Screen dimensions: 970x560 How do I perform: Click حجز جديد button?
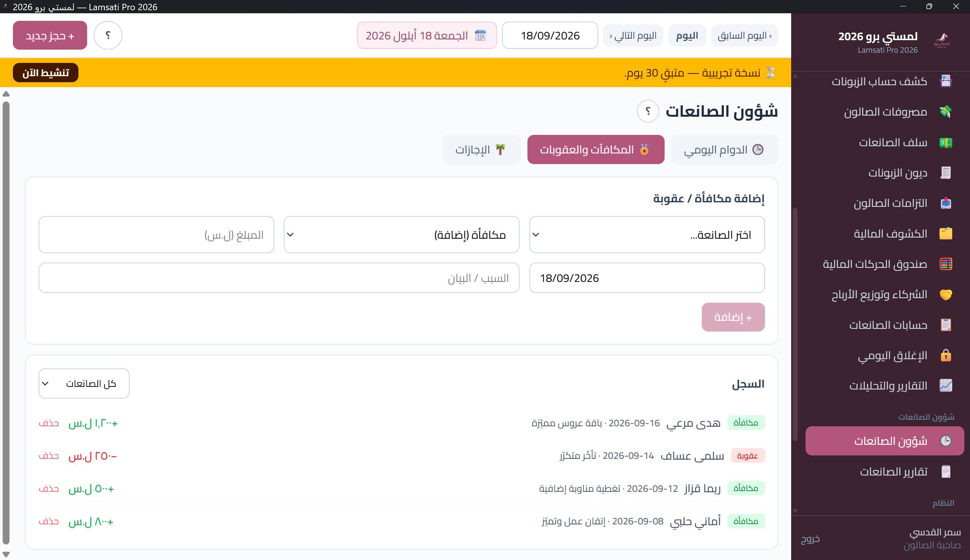(50, 35)
